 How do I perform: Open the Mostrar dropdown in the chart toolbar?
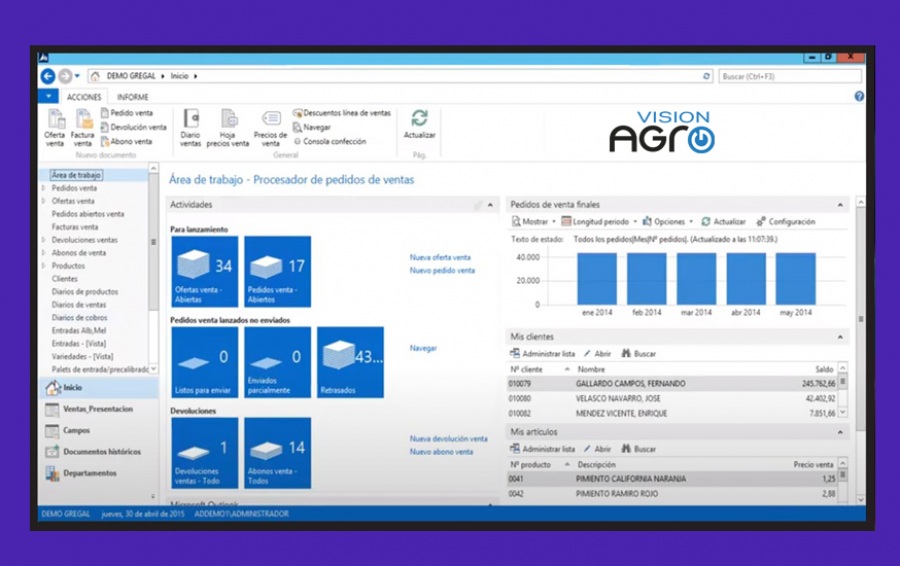[x=534, y=222]
